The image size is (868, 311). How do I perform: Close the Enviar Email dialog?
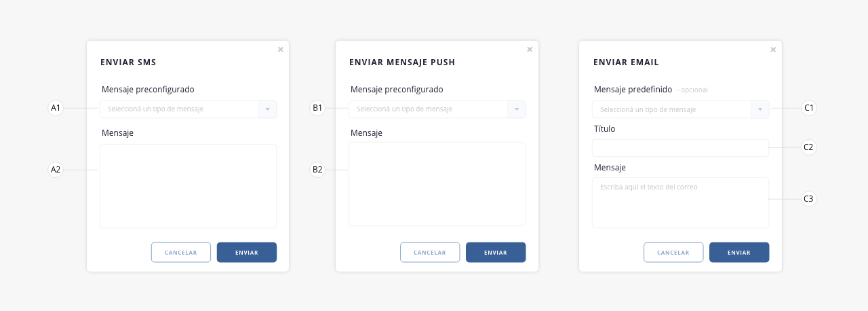pyautogui.click(x=773, y=49)
